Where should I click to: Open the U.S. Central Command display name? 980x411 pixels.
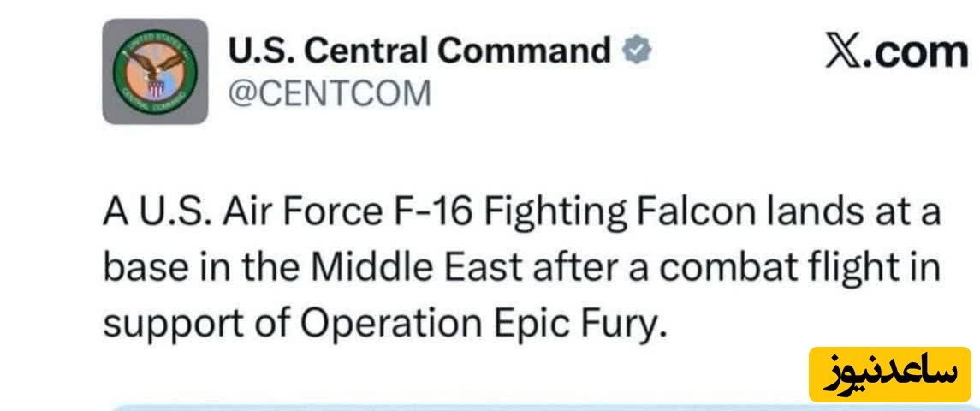click(x=419, y=51)
